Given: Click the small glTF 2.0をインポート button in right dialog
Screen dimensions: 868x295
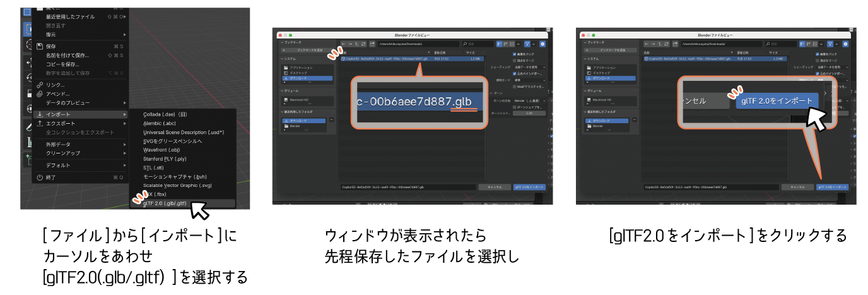Looking at the screenshot, I should point(831,188).
